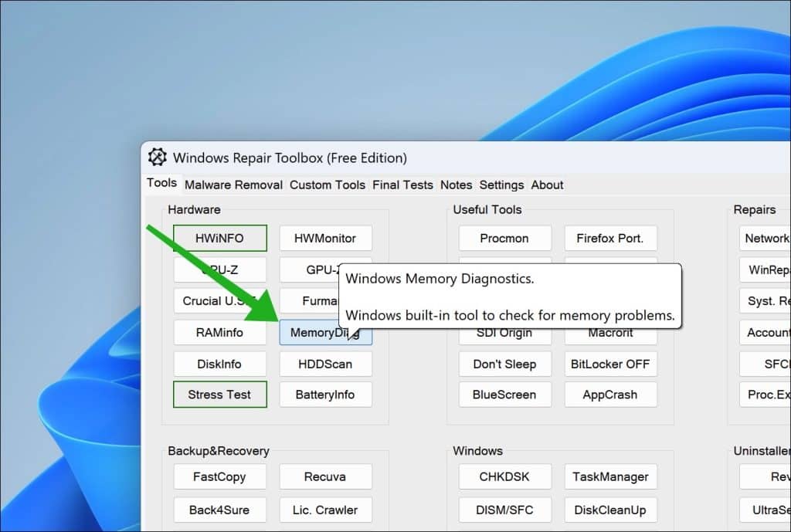The height and width of the screenshot is (532, 791).
Task: Start the Stress Test button
Action: tap(219, 395)
